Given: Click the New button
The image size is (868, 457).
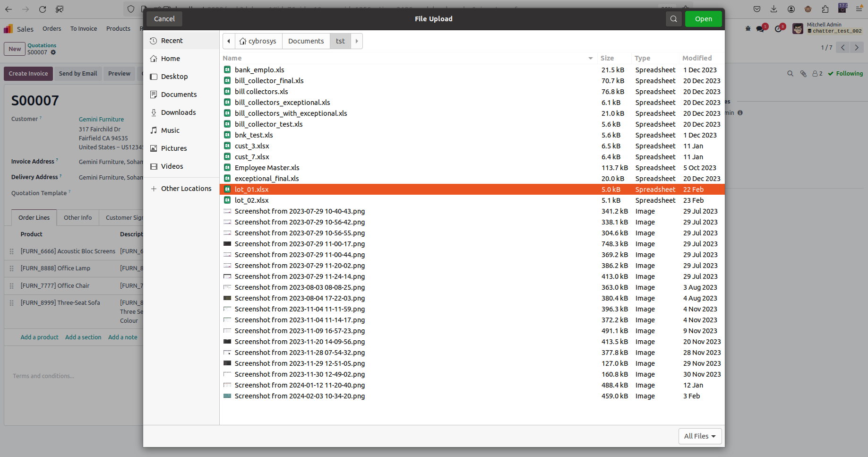Looking at the screenshot, I should tap(15, 49).
